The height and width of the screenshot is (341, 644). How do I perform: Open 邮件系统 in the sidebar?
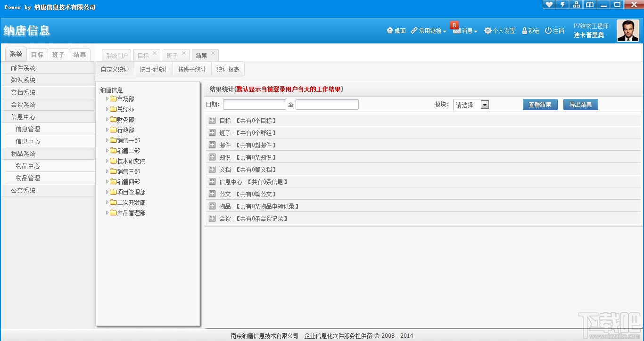(x=48, y=68)
